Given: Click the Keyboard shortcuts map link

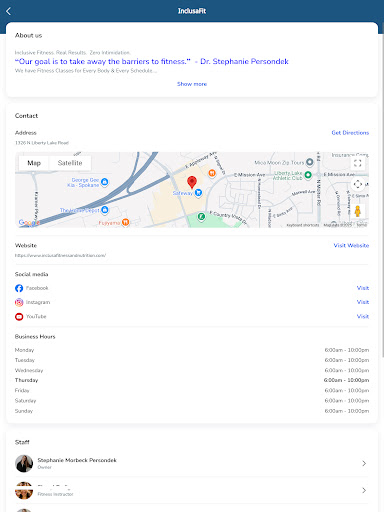Looking at the screenshot, I should (x=303, y=225).
